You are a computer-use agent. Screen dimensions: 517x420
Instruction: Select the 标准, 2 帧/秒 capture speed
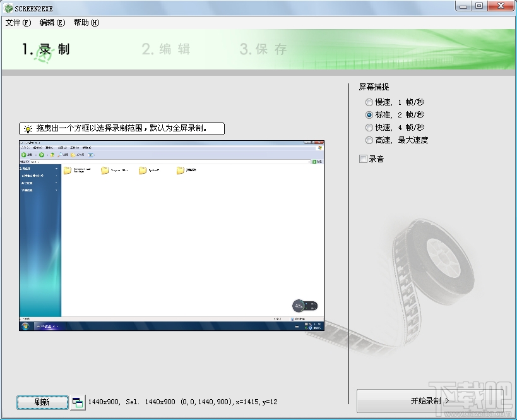click(369, 114)
